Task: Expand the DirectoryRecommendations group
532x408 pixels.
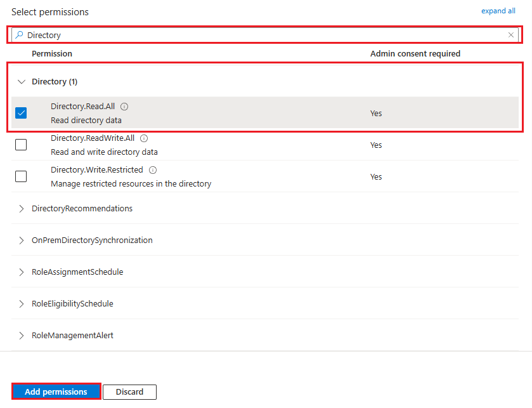Action: tap(22, 209)
